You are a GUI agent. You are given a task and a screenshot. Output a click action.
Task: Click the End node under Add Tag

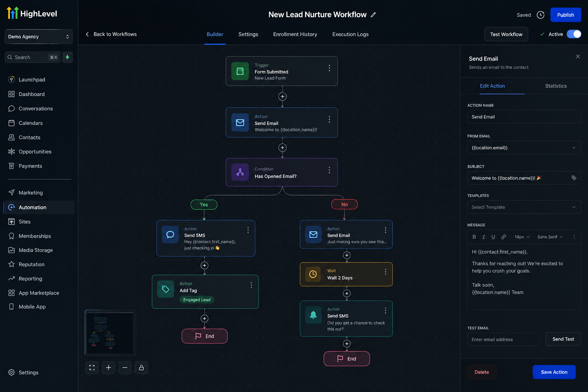(204, 336)
